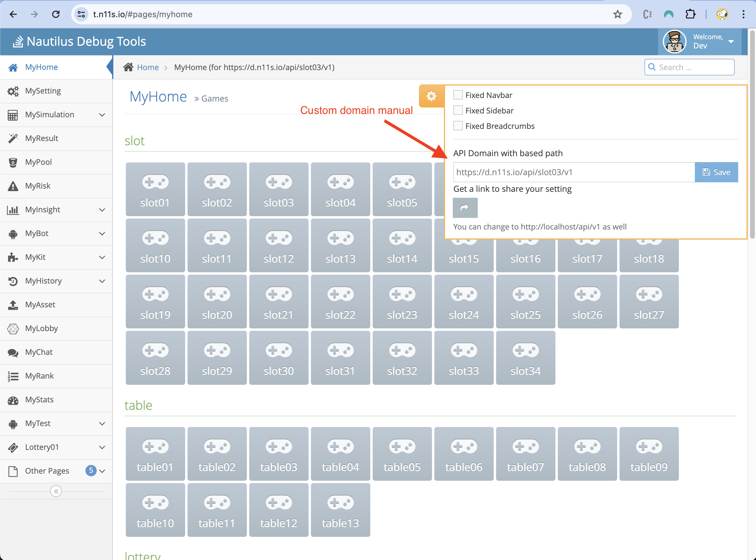Click the page vertical scrollbar
This screenshot has height=560, width=756.
coord(752,136)
